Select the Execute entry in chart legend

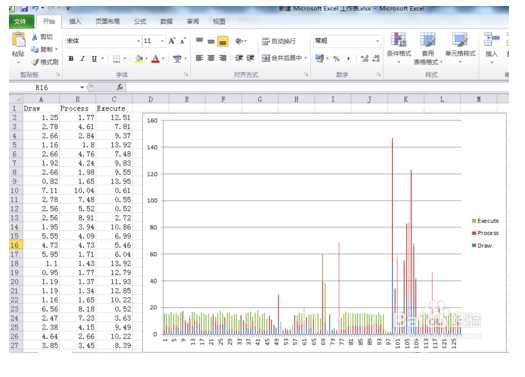(485, 221)
